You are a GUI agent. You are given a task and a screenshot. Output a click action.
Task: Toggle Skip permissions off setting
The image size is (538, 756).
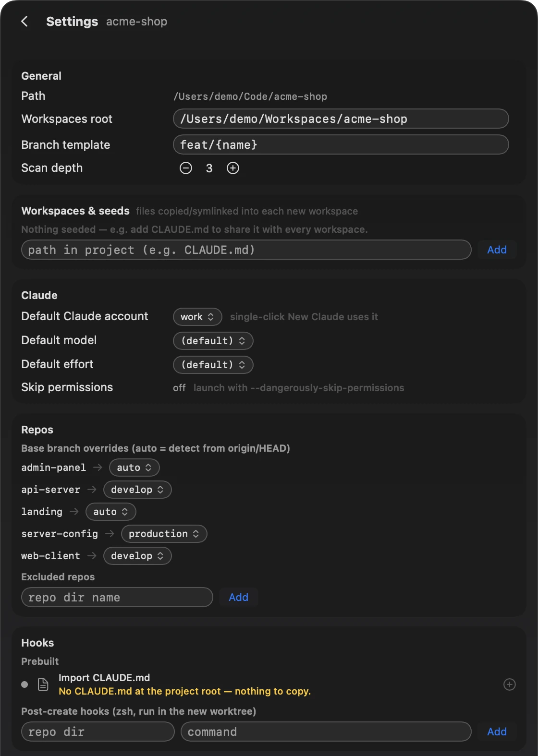tap(179, 388)
